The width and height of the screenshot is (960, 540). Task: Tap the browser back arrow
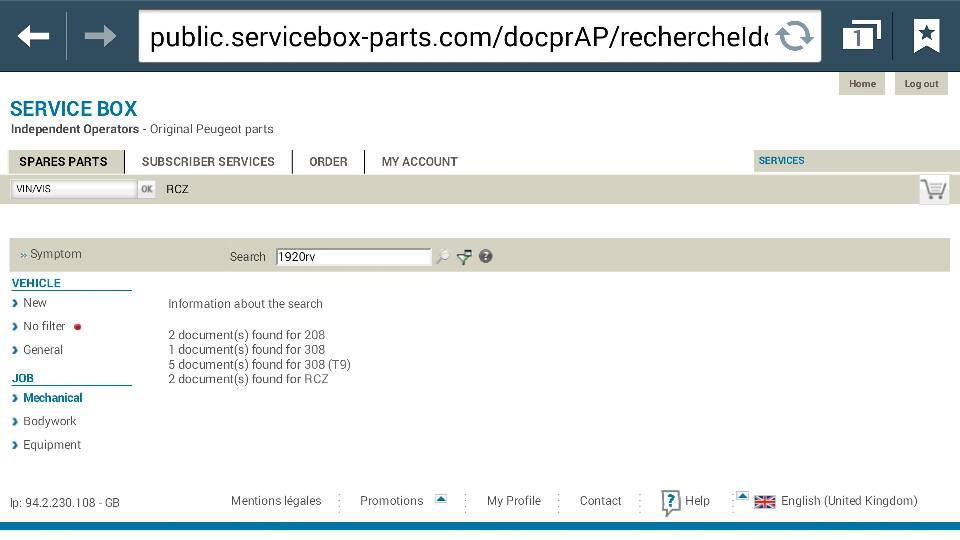click(x=33, y=37)
